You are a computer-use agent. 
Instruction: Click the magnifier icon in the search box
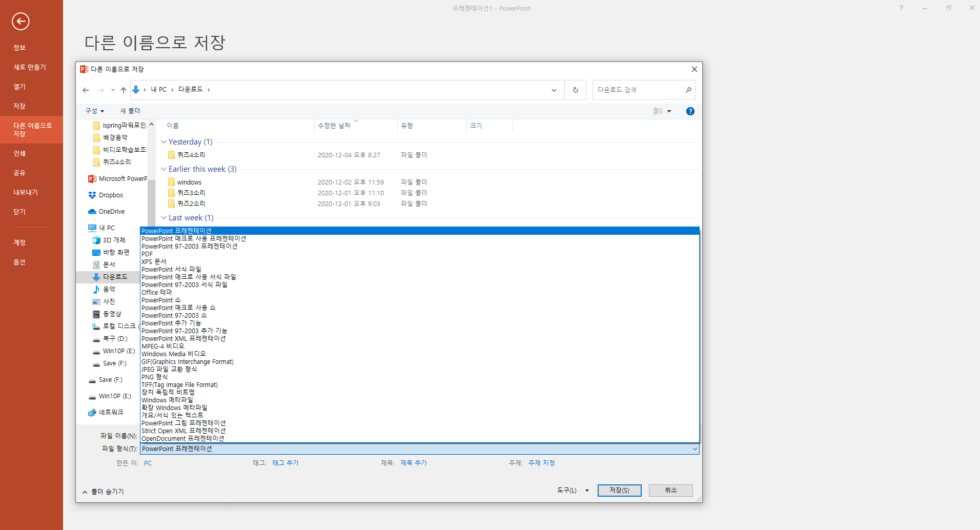[688, 90]
